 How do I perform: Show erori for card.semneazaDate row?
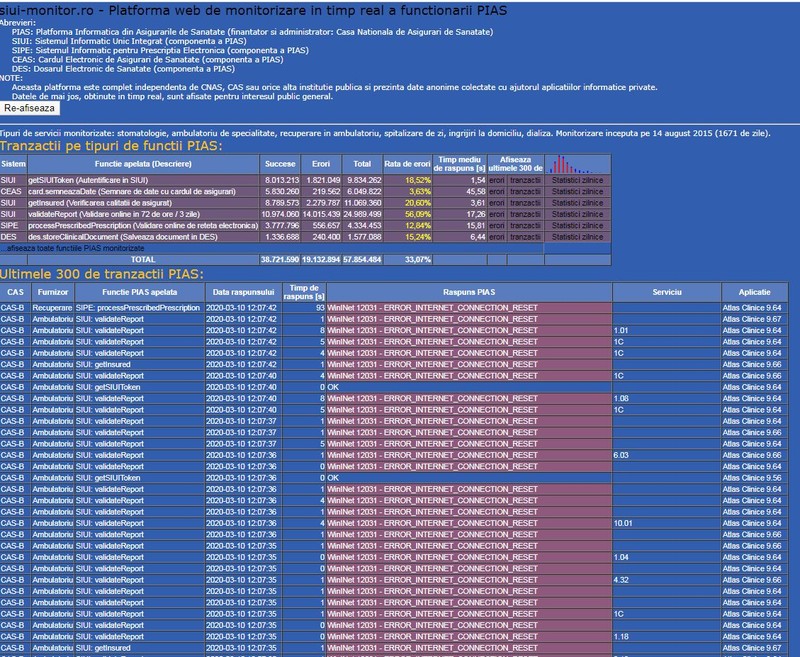click(496, 192)
